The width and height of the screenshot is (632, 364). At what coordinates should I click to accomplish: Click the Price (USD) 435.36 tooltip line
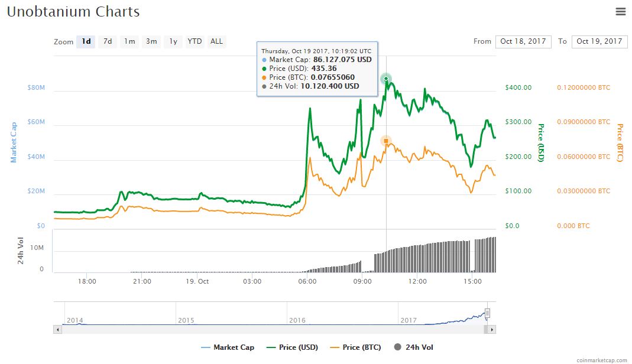tap(299, 69)
